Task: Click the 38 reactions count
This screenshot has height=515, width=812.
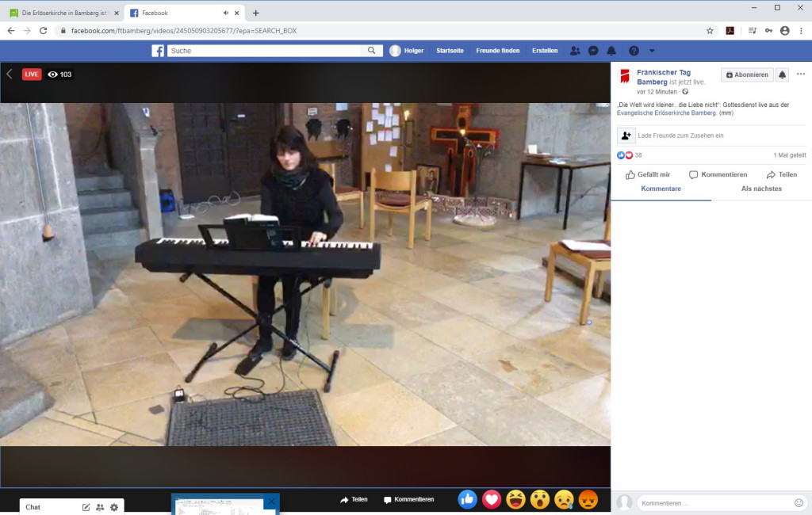Action: click(638, 155)
